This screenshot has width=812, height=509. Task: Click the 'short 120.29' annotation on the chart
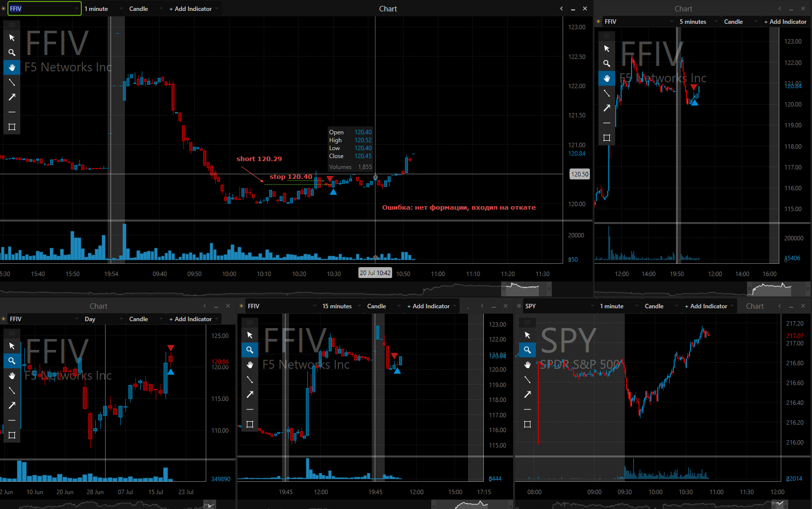(259, 159)
